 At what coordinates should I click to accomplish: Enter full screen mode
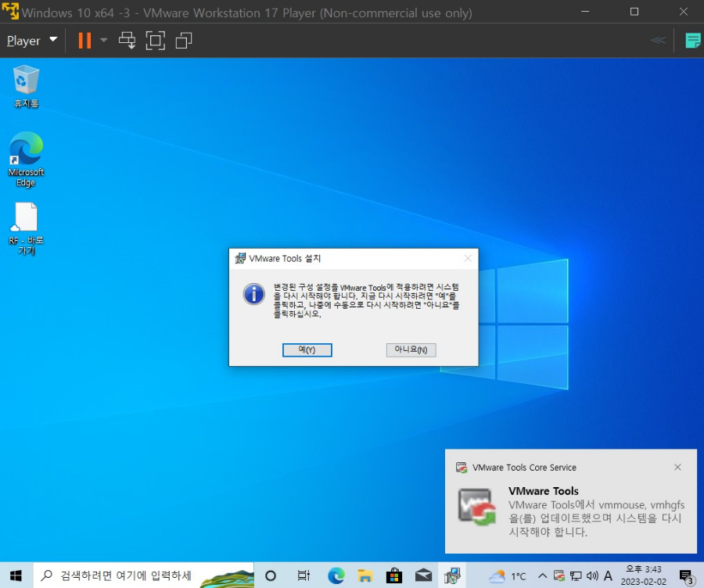pos(156,41)
